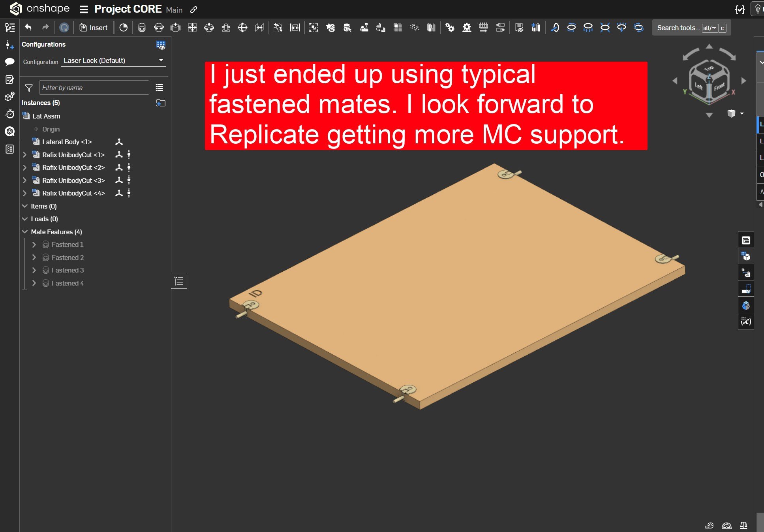This screenshot has height=532, width=764.
Task: Select the Revolute mate tool
Action: pyautogui.click(x=159, y=28)
